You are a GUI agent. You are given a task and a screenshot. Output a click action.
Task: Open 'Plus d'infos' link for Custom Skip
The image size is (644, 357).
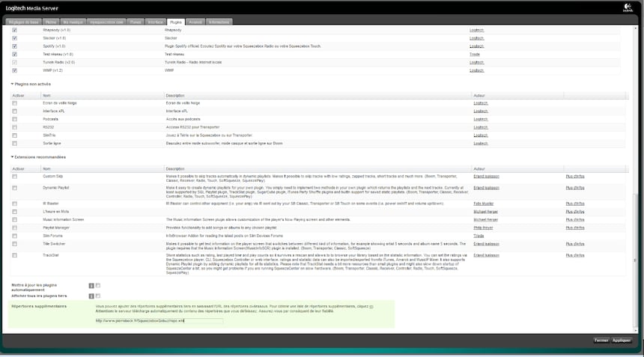point(575,177)
